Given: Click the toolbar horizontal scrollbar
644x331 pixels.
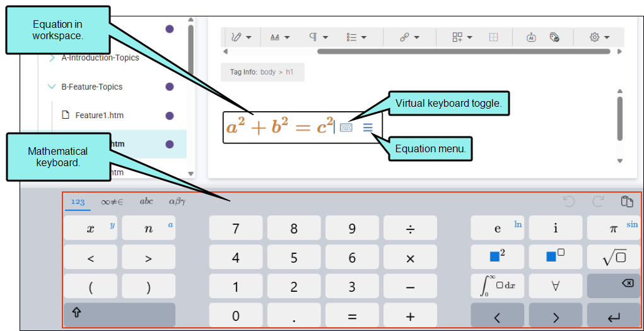Looking at the screenshot, I should pos(464,51).
